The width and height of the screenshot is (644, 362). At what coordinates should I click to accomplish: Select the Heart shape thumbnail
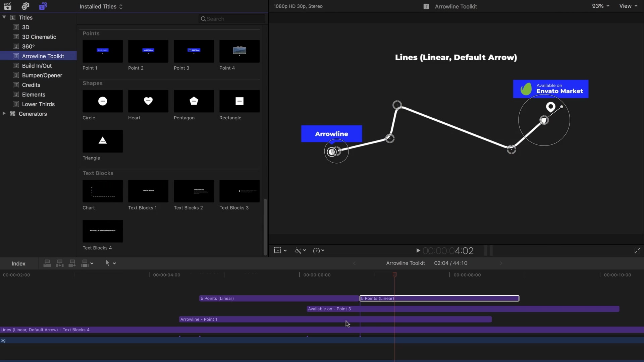148,101
